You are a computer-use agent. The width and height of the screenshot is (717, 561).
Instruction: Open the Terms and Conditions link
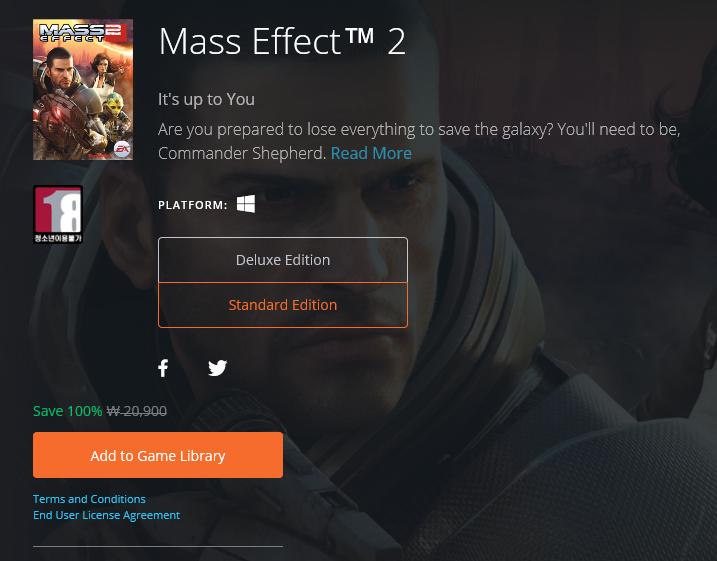point(89,499)
